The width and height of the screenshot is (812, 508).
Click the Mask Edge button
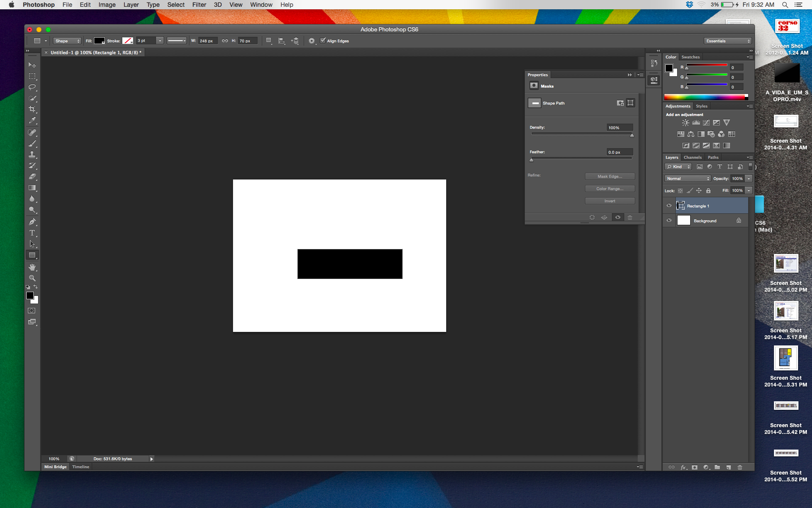pos(610,177)
